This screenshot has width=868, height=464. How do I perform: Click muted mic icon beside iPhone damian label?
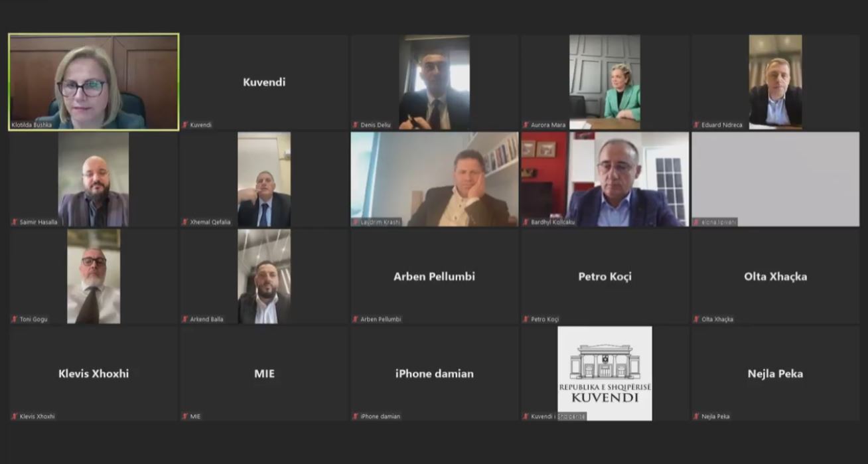click(355, 416)
